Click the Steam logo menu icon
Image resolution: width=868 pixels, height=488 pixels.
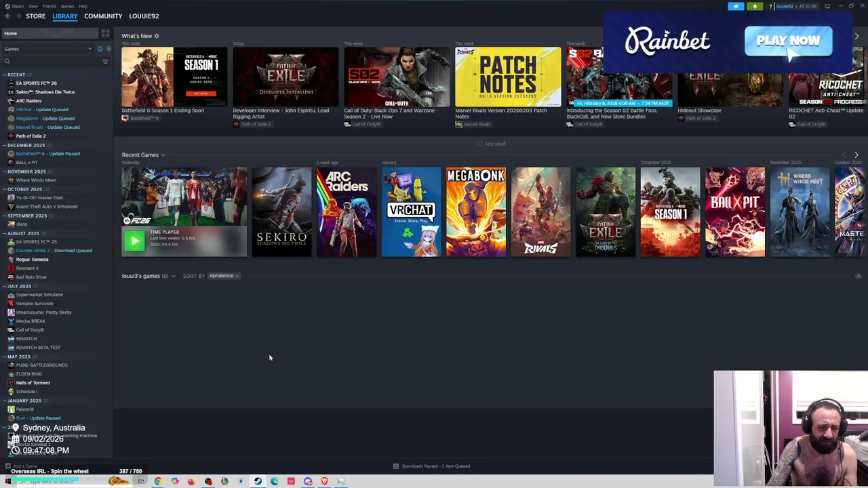(6, 6)
